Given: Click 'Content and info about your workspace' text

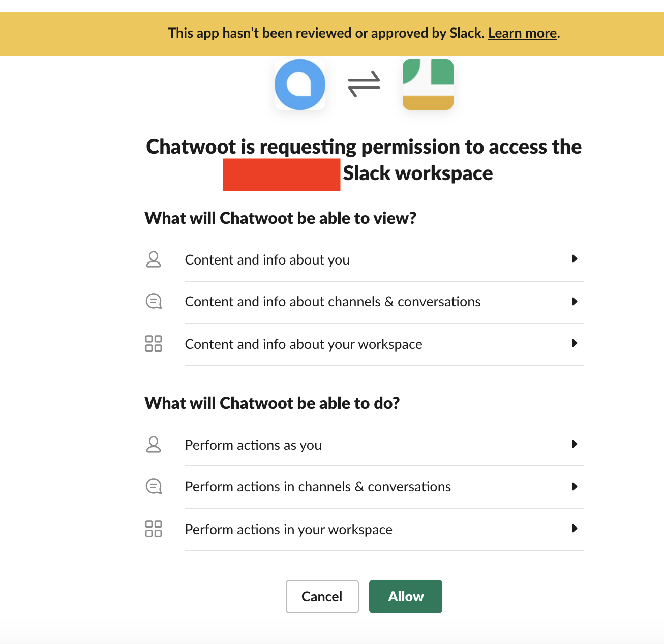Looking at the screenshot, I should pos(304,344).
